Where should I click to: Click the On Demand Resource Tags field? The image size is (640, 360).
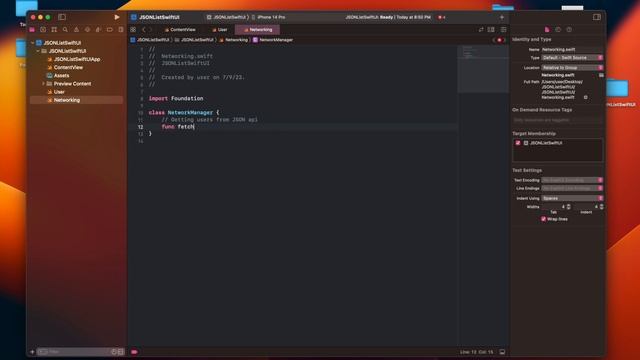tap(557, 120)
